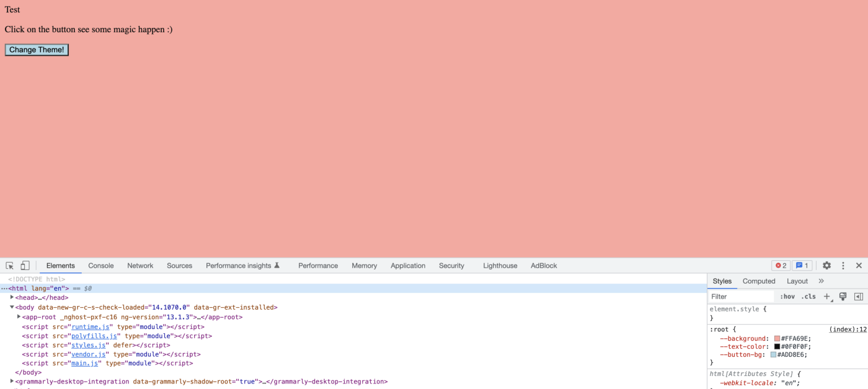Open the polyfills.js script link
Viewport: 868px width, 389px height.
click(94, 336)
